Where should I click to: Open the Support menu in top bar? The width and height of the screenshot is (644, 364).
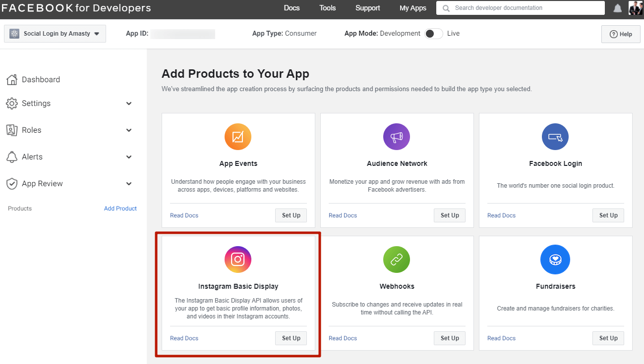pos(367,8)
